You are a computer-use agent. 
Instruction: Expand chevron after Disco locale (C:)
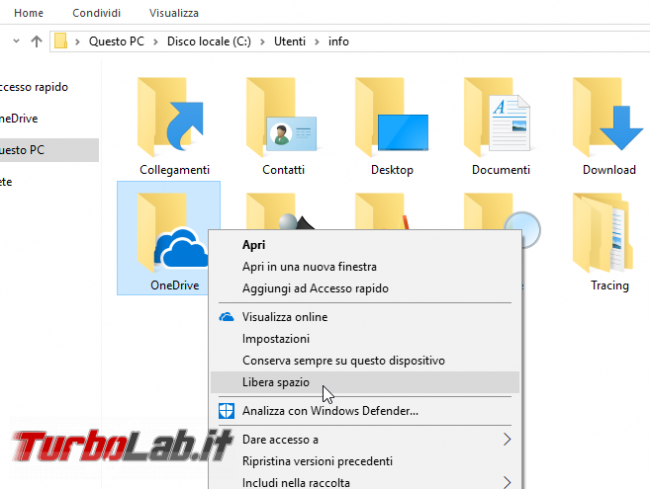(262, 42)
